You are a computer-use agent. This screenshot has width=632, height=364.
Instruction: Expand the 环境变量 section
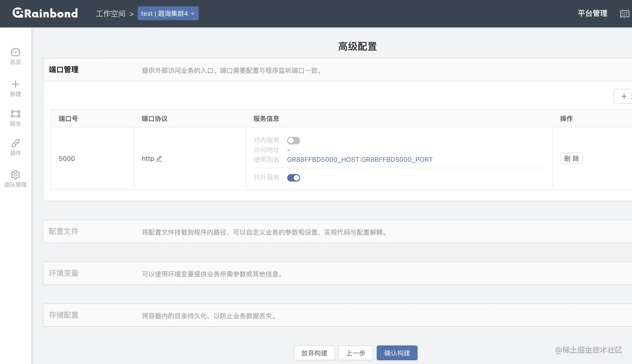[x=338, y=273]
